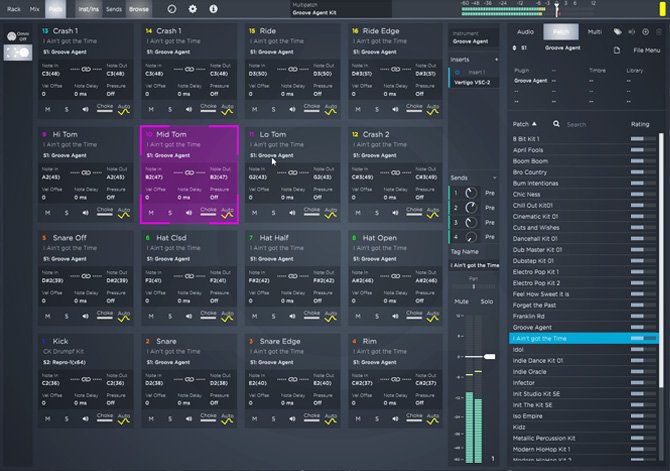Solo the Hat Clsd pad
The height and width of the screenshot is (471, 670).
coord(168,315)
